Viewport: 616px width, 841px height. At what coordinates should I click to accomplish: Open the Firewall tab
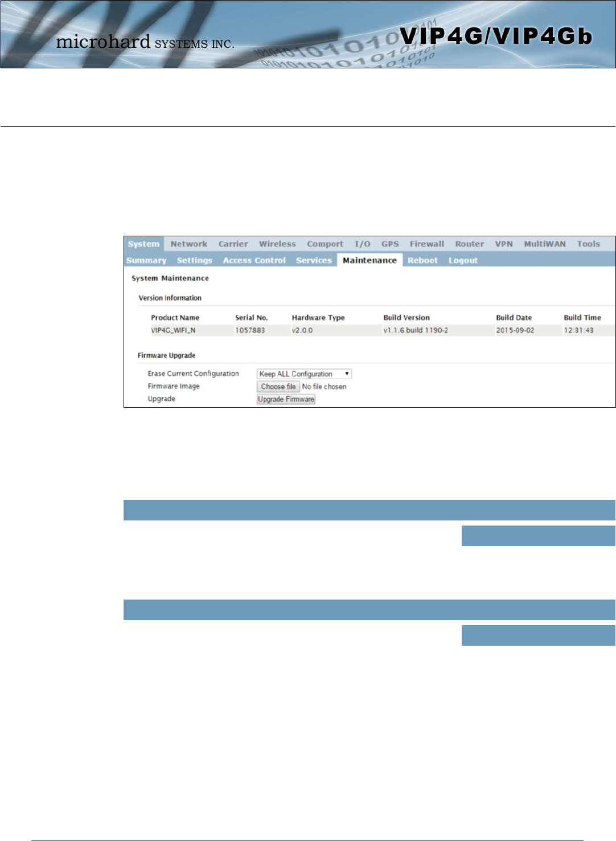point(427,244)
